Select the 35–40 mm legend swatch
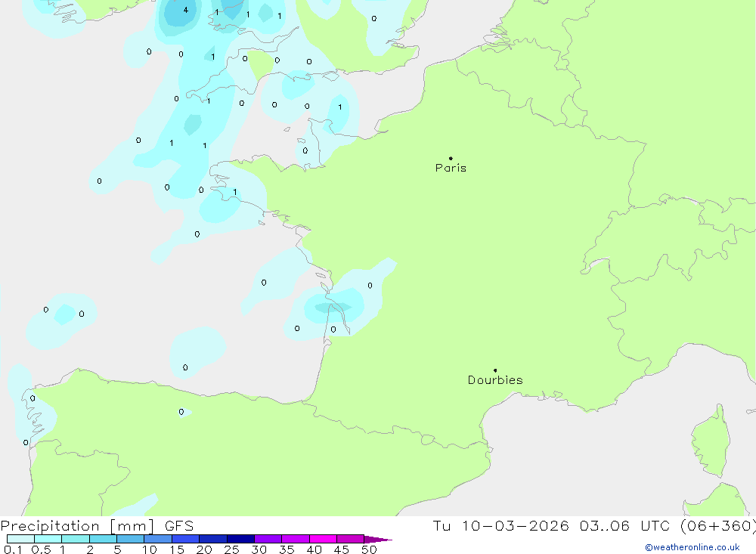The height and width of the screenshot is (554, 756). click(296, 539)
